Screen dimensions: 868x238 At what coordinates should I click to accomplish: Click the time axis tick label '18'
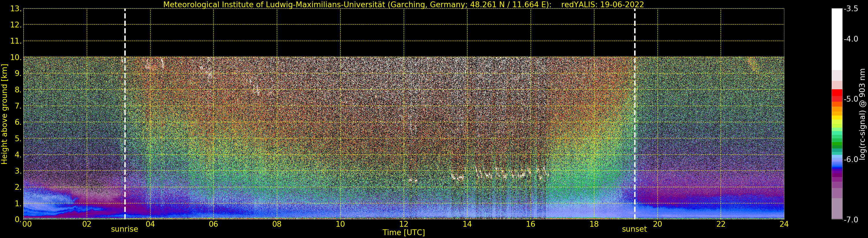tap(594, 224)
